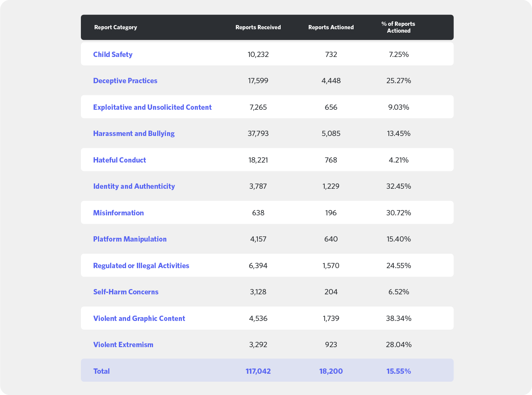Click the overall 15.55% actioned percentage
This screenshot has width=532, height=395.
pos(399,371)
